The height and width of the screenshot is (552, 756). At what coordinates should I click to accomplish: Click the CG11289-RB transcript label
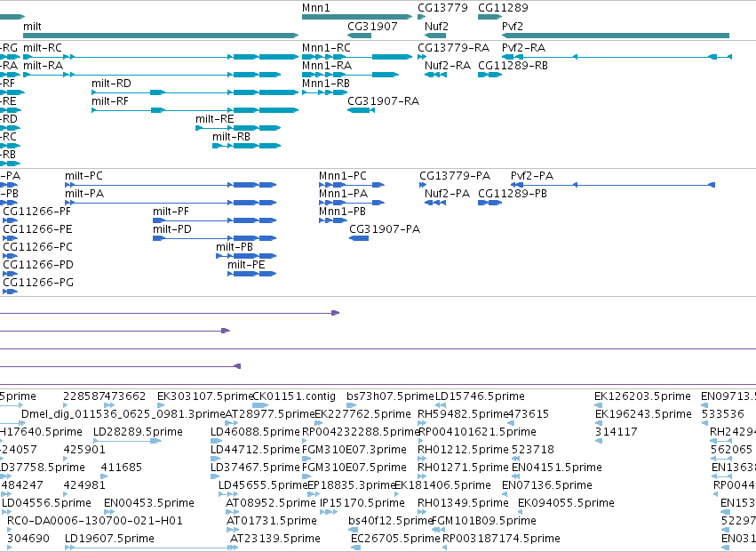[x=513, y=66]
